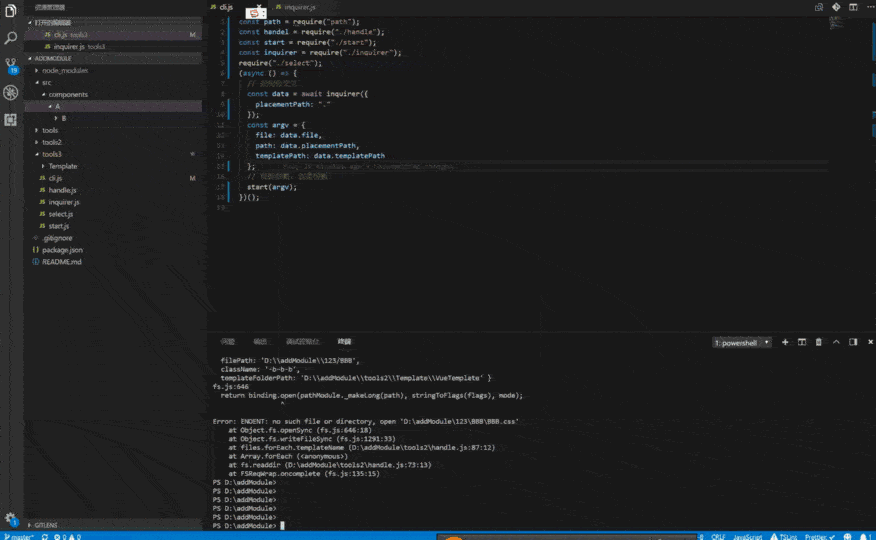Click the open changes icon in editor toolbar
This screenshot has height=540, width=876.
(819, 7)
